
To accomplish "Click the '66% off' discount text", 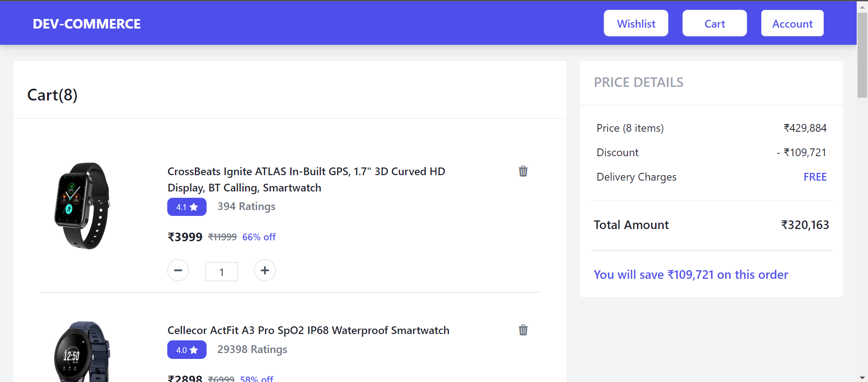I will click(x=259, y=237).
